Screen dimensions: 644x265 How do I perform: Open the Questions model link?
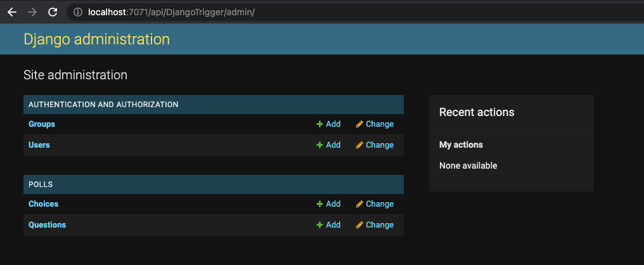pyautogui.click(x=48, y=225)
